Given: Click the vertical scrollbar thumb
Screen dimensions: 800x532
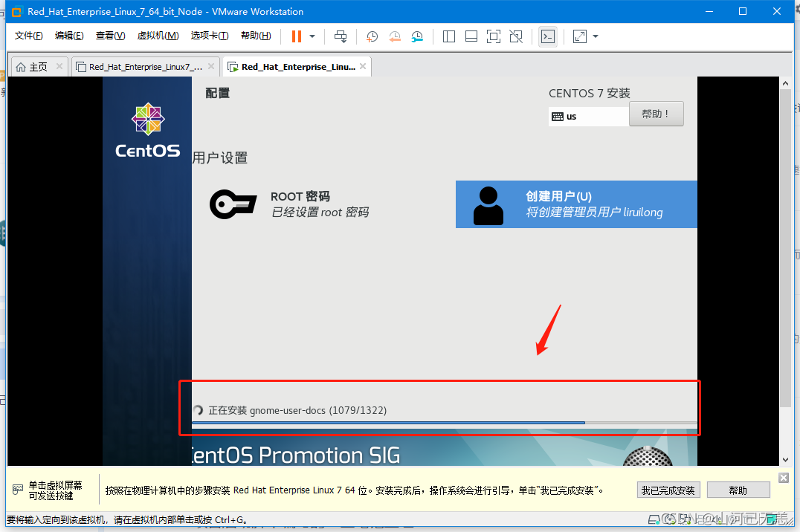Looking at the screenshot, I should coord(785,248).
